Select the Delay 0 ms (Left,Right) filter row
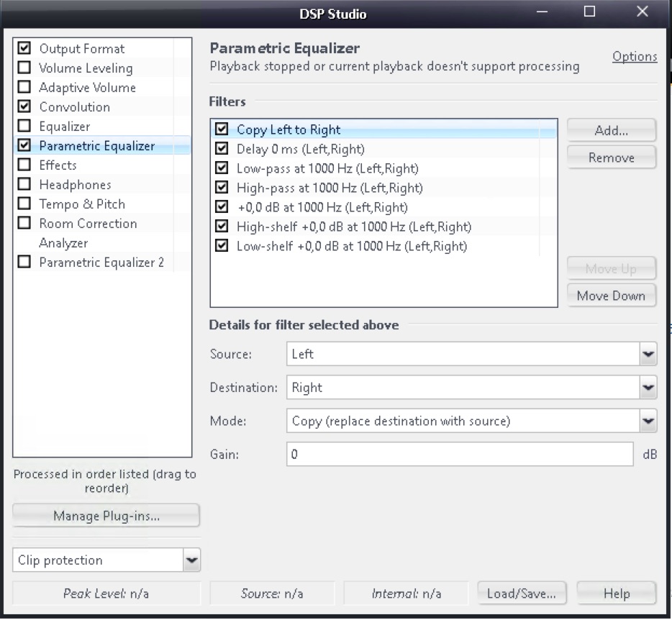Screen dimensions: 672x620 tap(384, 149)
